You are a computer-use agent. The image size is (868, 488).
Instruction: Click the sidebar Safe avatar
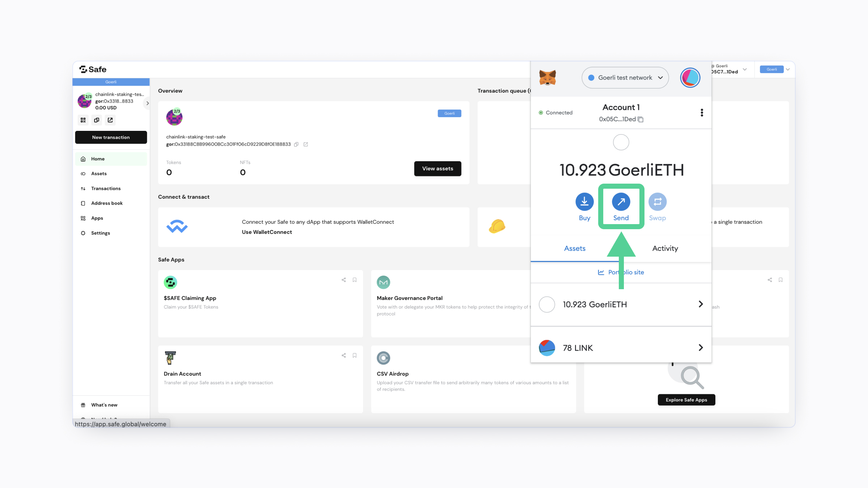pos(85,101)
